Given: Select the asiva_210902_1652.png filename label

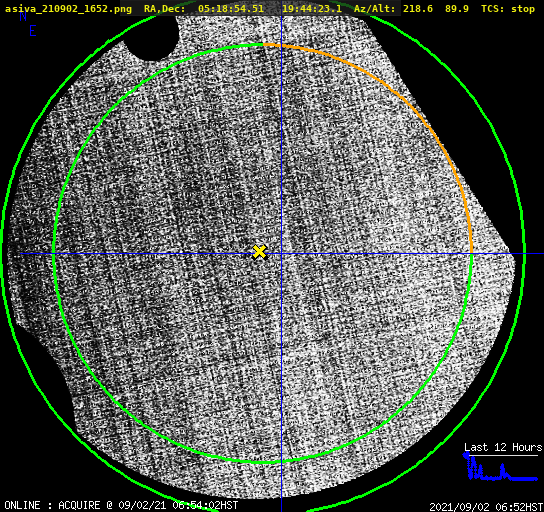Looking at the screenshot, I should [68, 9].
